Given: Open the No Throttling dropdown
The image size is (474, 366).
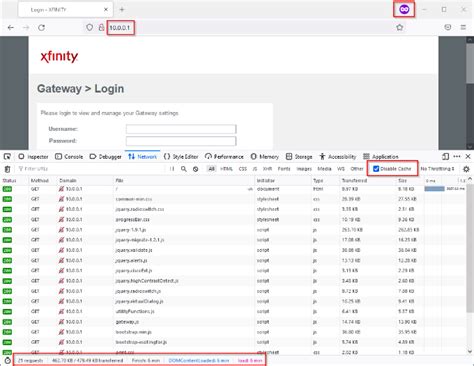Looking at the screenshot, I should pyautogui.click(x=437, y=169).
